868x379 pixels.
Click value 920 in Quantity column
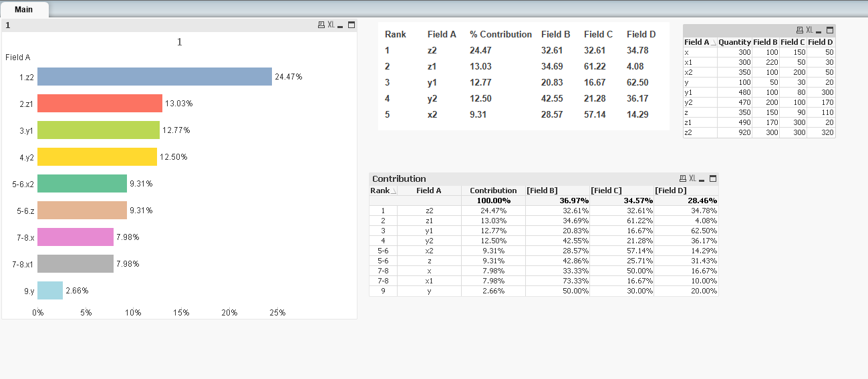click(744, 132)
